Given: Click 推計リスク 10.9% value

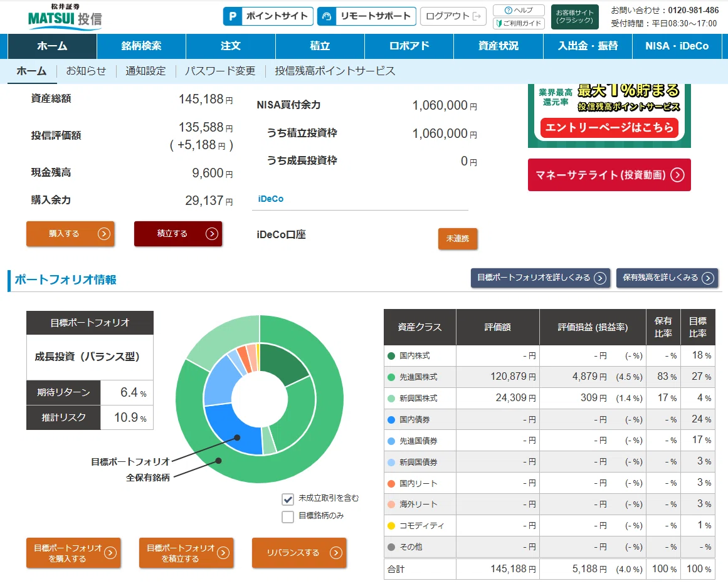Looking at the screenshot, I should tap(130, 417).
